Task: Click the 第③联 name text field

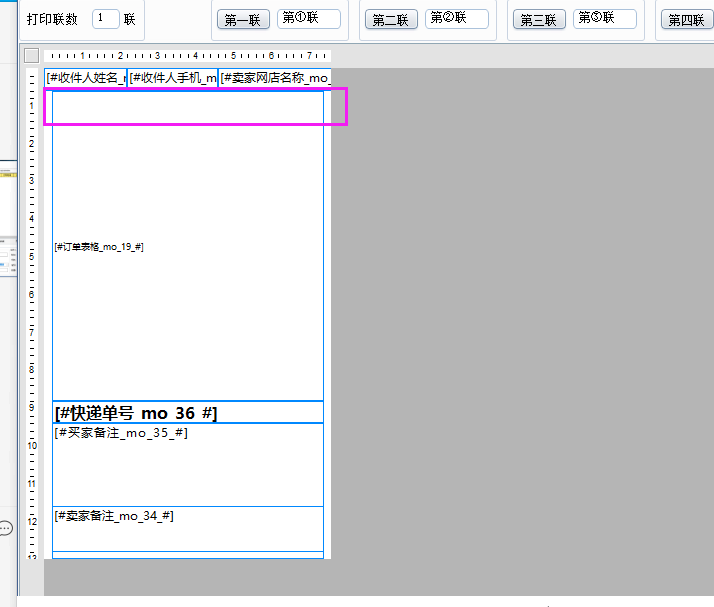Action: 605,19
